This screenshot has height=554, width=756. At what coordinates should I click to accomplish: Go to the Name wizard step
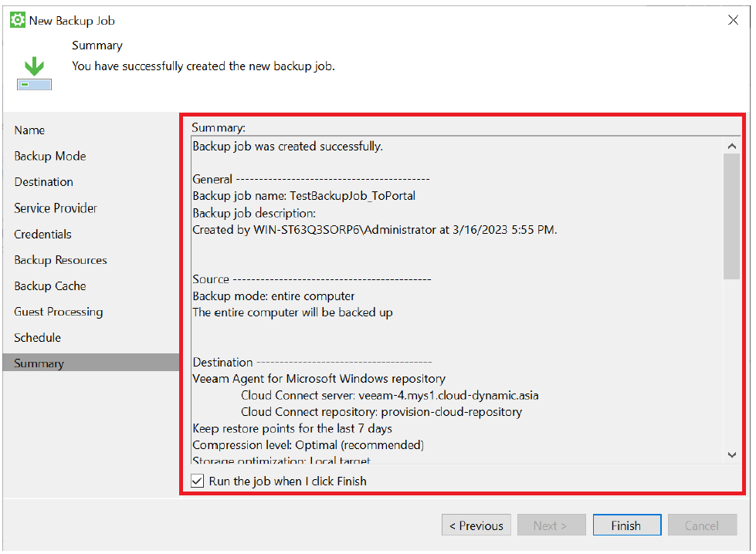tap(29, 130)
